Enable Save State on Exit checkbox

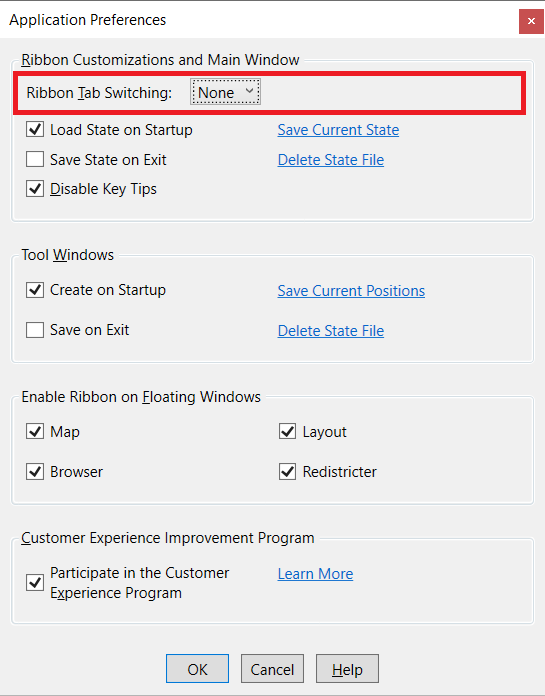(35, 159)
